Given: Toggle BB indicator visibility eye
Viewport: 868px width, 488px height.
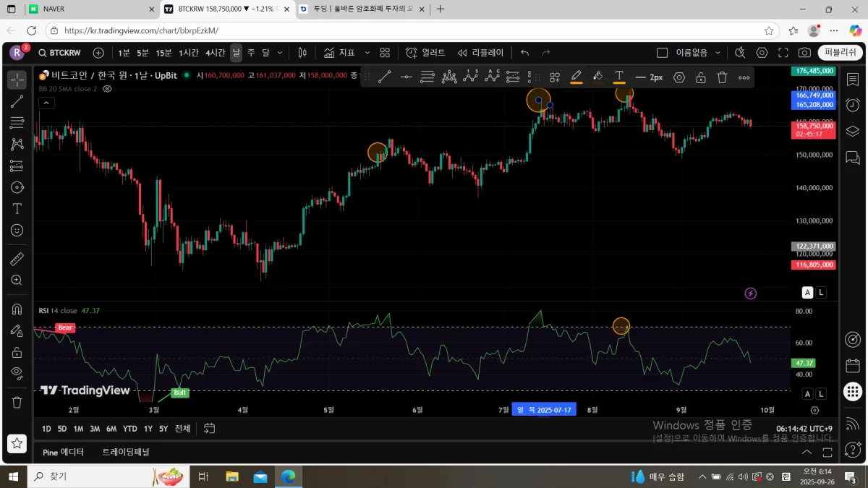Looking at the screenshot, I should (x=107, y=89).
